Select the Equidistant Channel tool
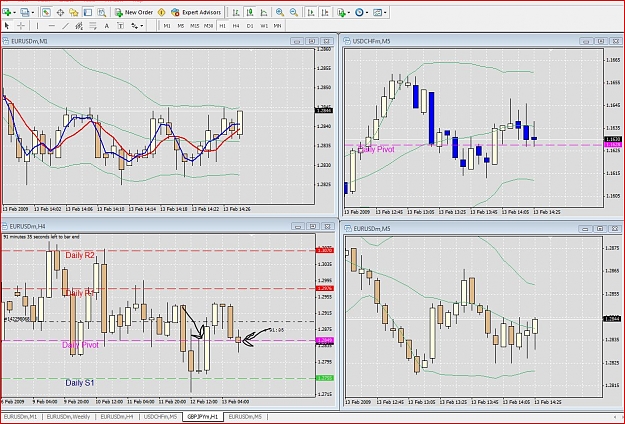The image size is (625, 424). tap(79, 26)
